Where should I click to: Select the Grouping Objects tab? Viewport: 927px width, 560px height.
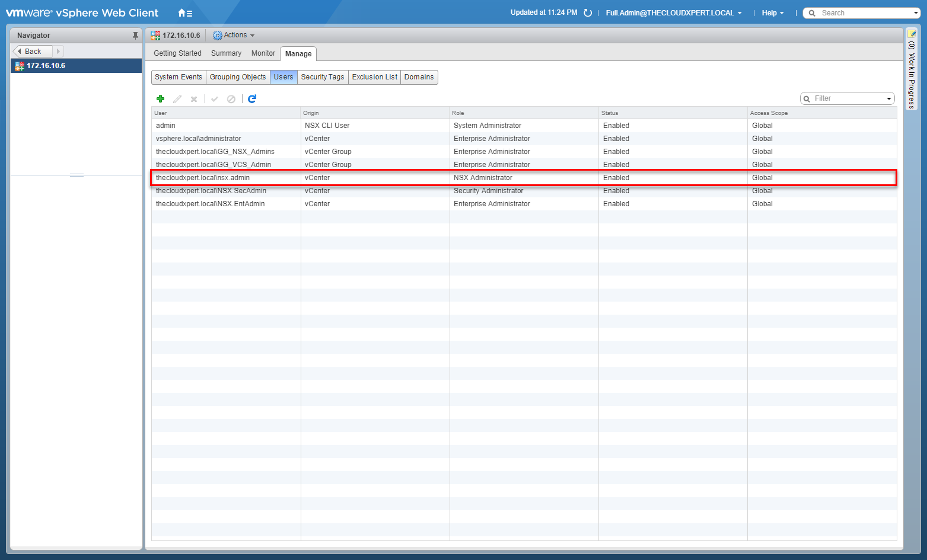click(x=238, y=77)
